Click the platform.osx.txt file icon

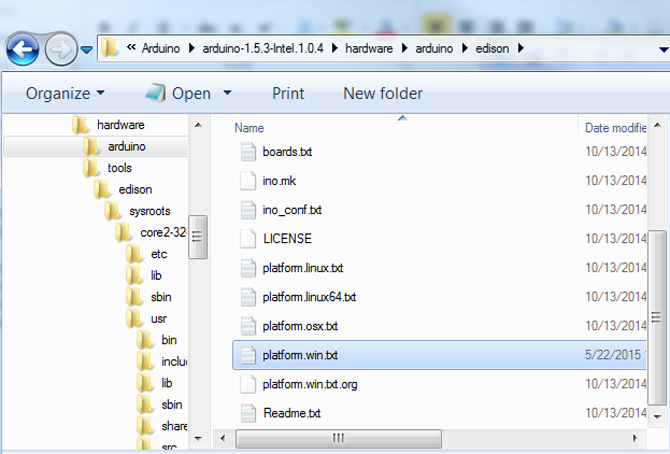pos(248,326)
